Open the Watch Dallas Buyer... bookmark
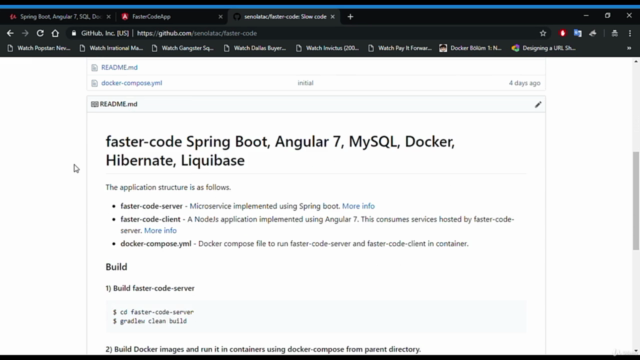Screen dimensions: 640x360 click(x=255, y=48)
